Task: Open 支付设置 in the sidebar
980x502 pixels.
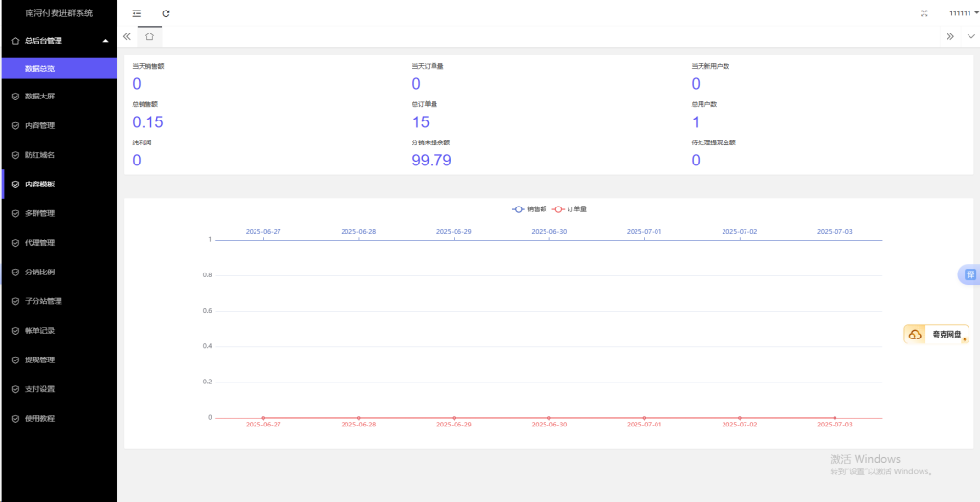Action: pos(39,389)
